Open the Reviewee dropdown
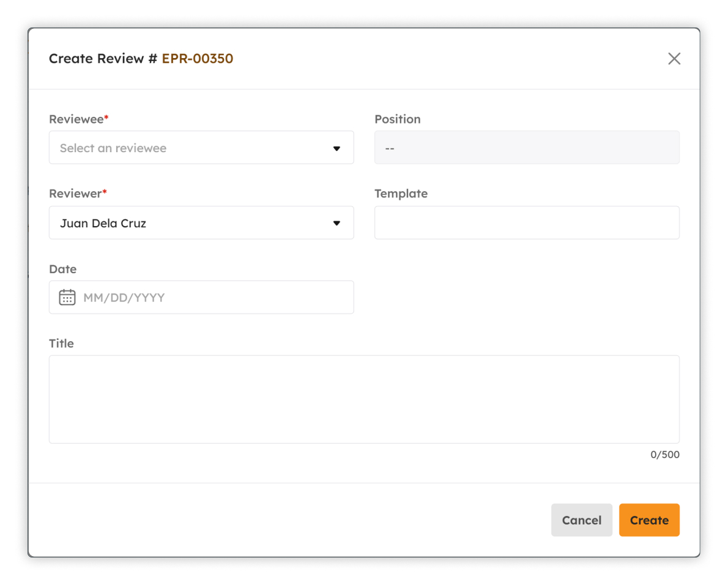Image resolution: width=728 pixels, height=585 pixels. [201, 147]
